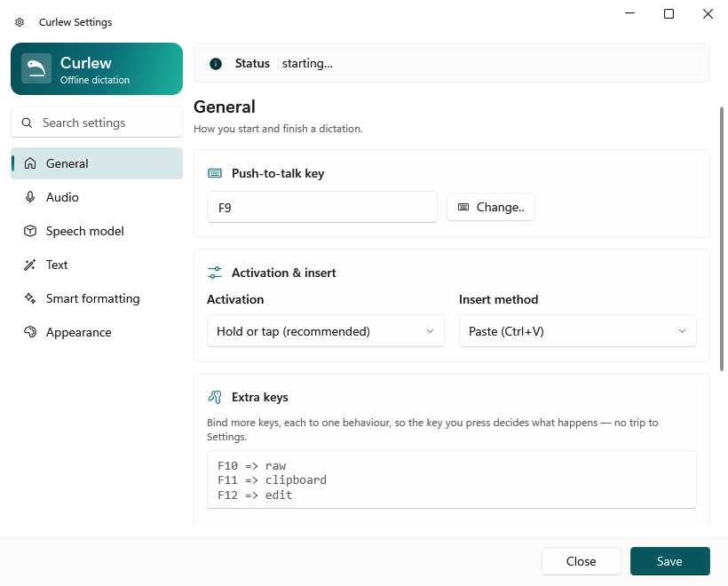This screenshot has width=728, height=586.
Task: Click the settings gear icon in title bar
Action: click(x=20, y=22)
